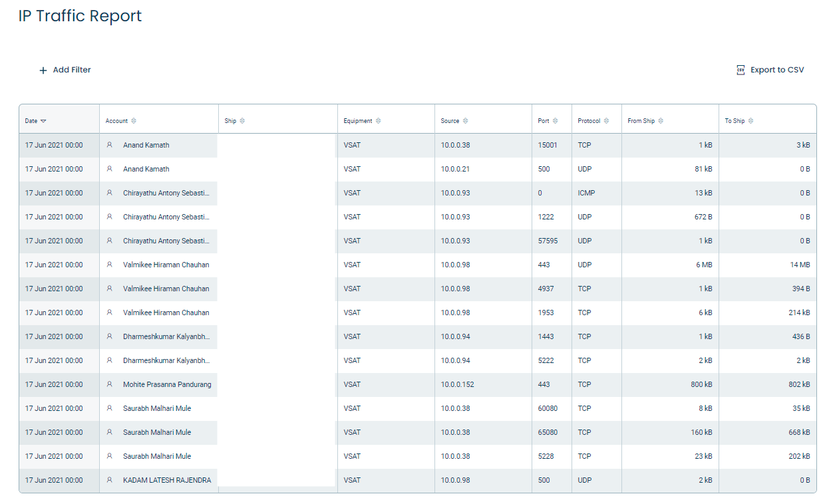This screenshot has width=831, height=504.
Task: Sort by To Ship using its icon
Action: pyautogui.click(x=751, y=121)
